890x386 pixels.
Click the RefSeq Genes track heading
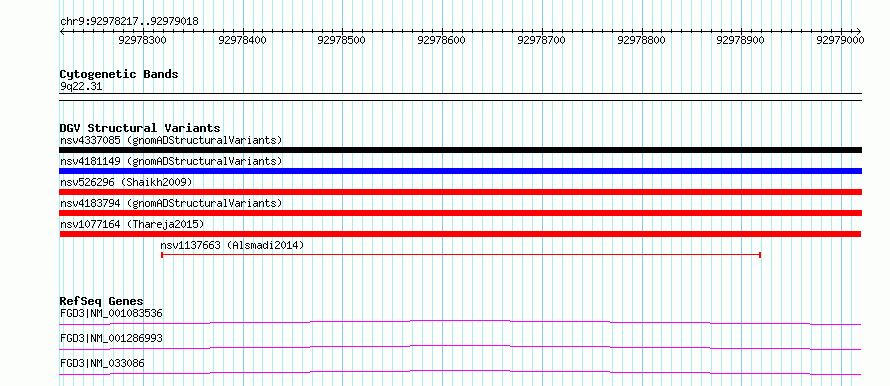click(x=102, y=301)
